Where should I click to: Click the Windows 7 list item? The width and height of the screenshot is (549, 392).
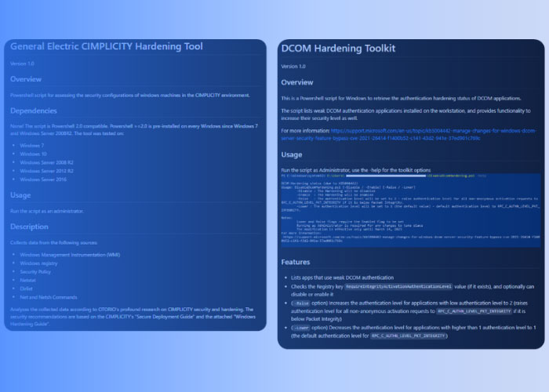pyautogui.click(x=32, y=146)
